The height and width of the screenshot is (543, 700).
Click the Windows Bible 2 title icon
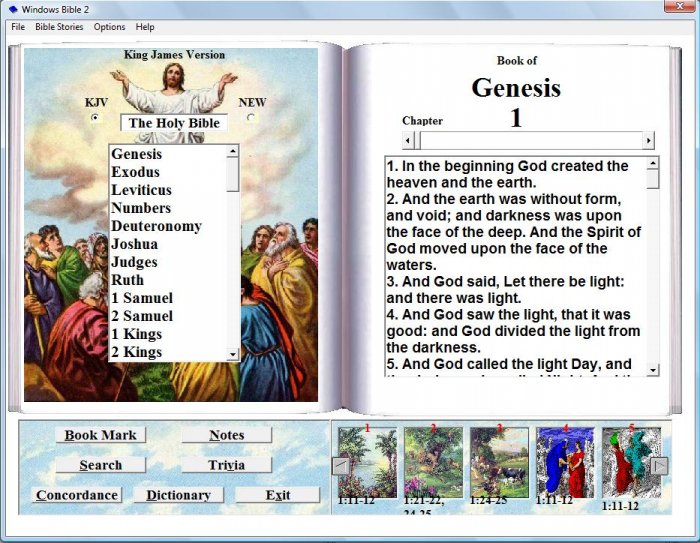point(13,9)
